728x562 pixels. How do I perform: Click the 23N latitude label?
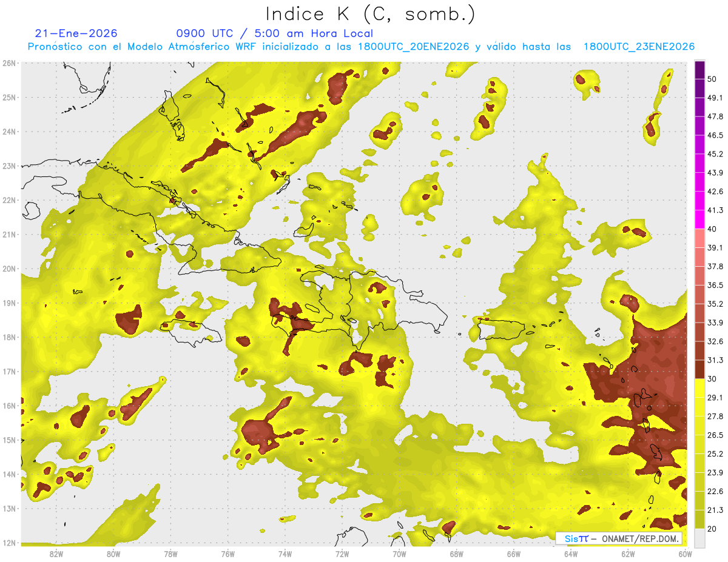9,166
